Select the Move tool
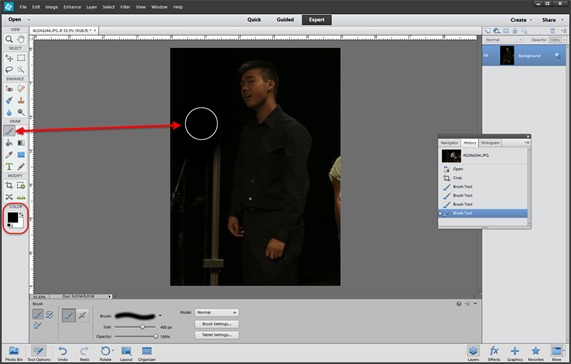Viewport: 571px width, 364px height. pos(9,58)
